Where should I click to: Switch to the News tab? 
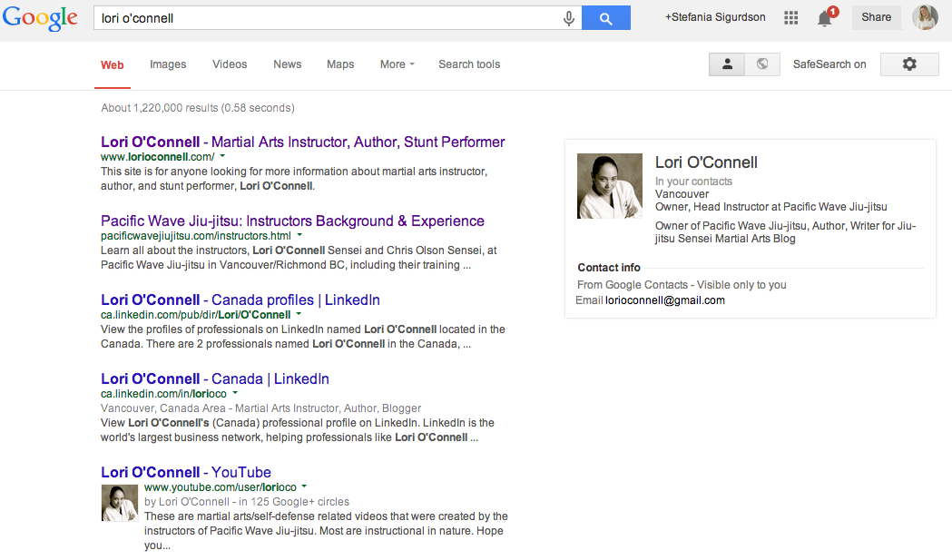click(287, 64)
